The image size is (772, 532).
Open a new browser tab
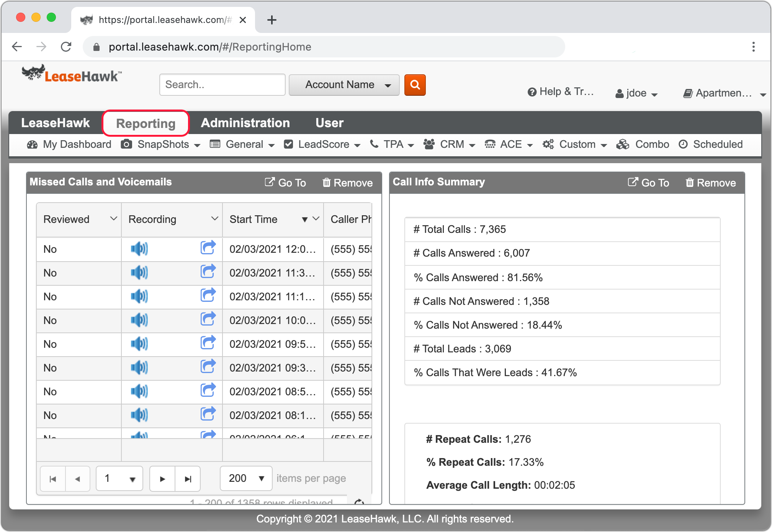[272, 20]
